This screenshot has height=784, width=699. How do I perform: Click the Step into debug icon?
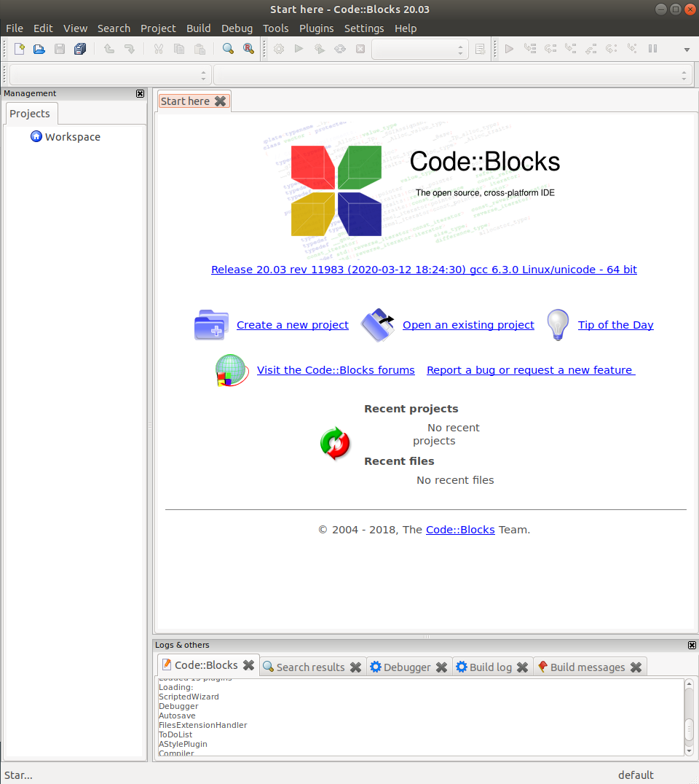pos(571,49)
